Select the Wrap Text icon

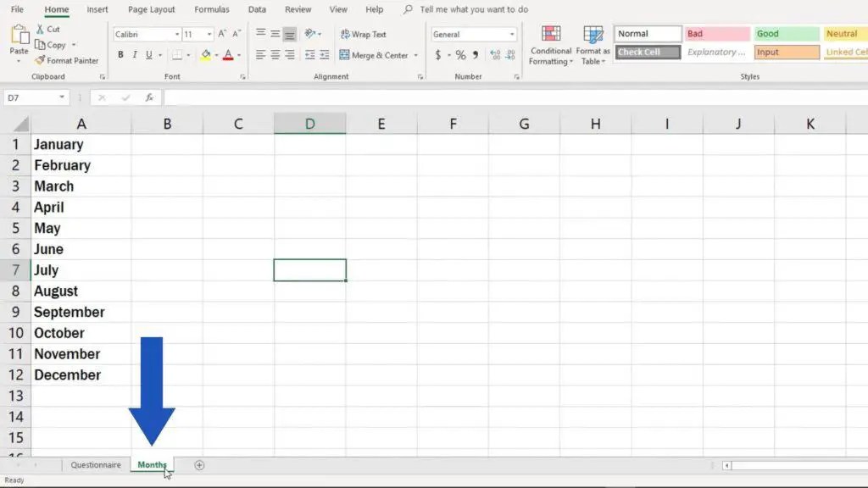(362, 34)
